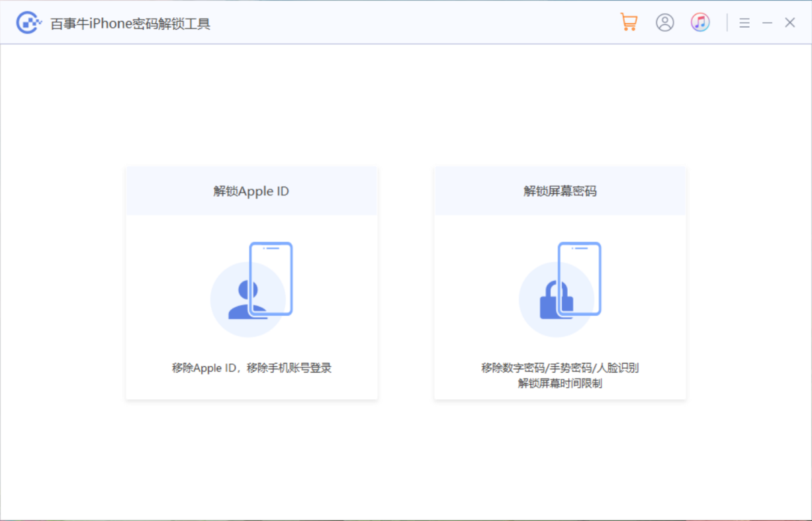Click the Apple ID phone and user illustration
The image size is (812, 521).
[251, 289]
